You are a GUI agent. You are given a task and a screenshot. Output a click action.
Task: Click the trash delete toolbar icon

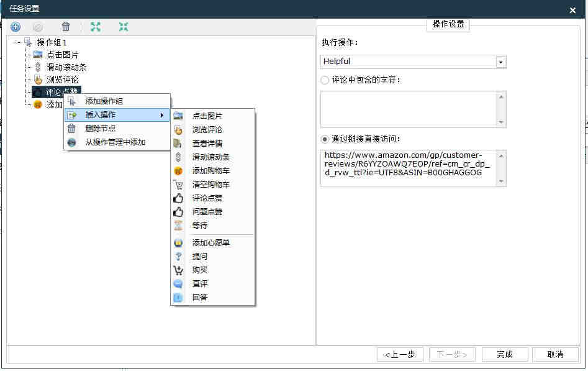point(66,27)
